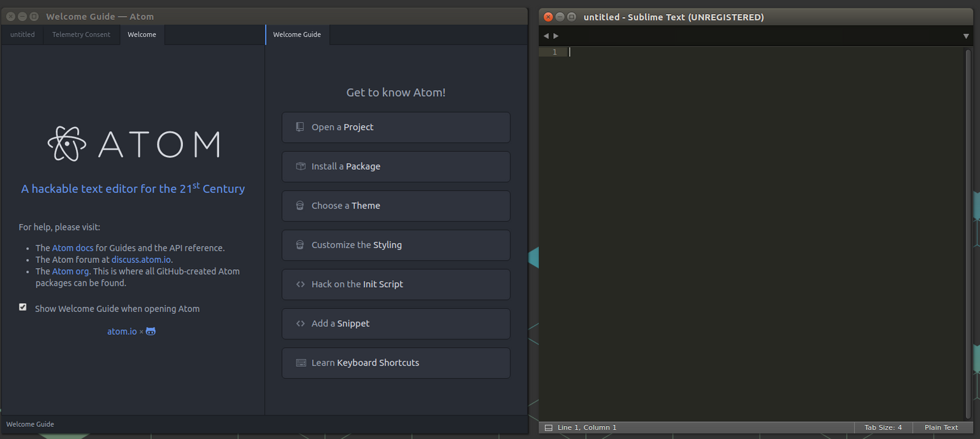
Task: Visit the discuss.atom.io forum link
Action: click(141, 260)
